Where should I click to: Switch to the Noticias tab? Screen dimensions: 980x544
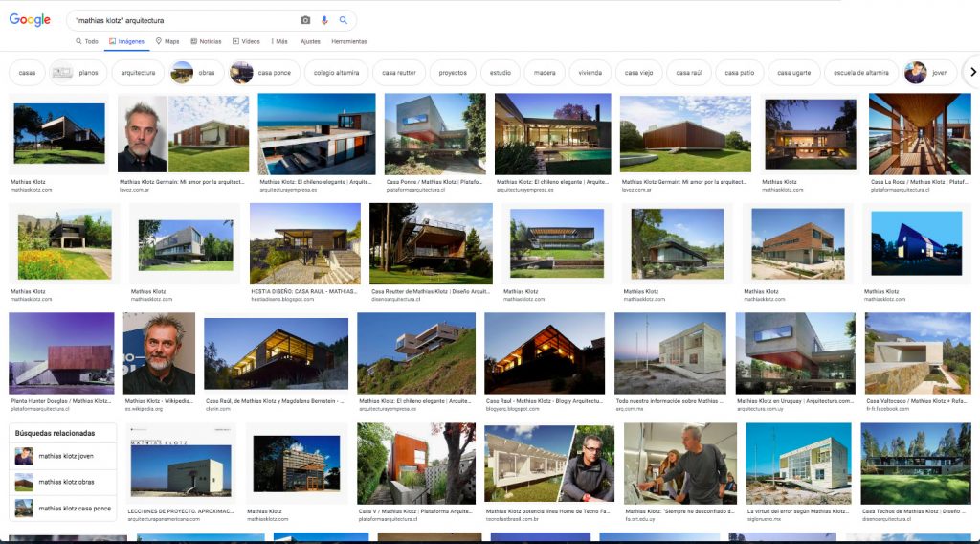click(206, 41)
